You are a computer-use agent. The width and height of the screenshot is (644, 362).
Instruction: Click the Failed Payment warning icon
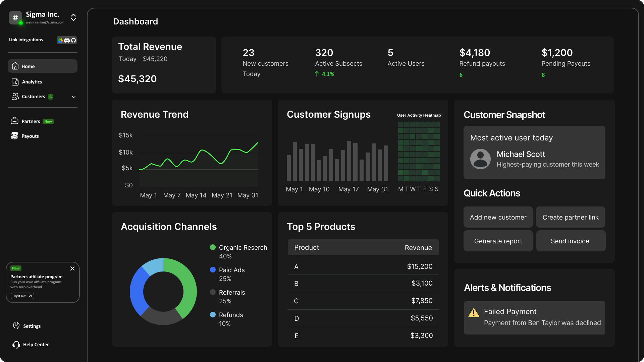(x=474, y=312)
